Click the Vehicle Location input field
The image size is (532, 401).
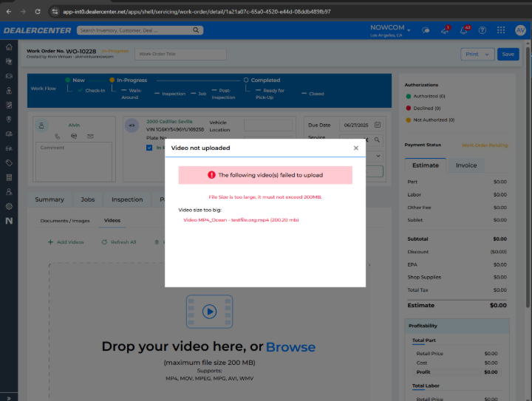(x=268, y=125)
